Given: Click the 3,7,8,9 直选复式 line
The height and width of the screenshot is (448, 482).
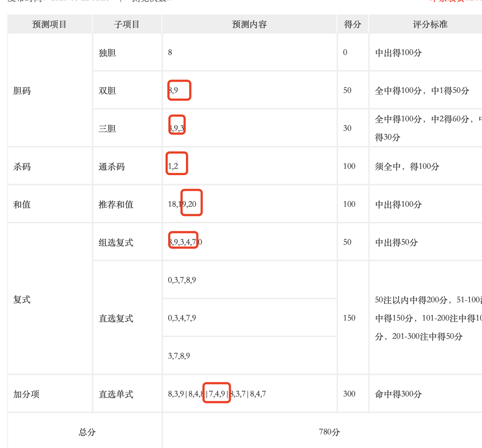Looking at the screenshot, I should [179, 356].
